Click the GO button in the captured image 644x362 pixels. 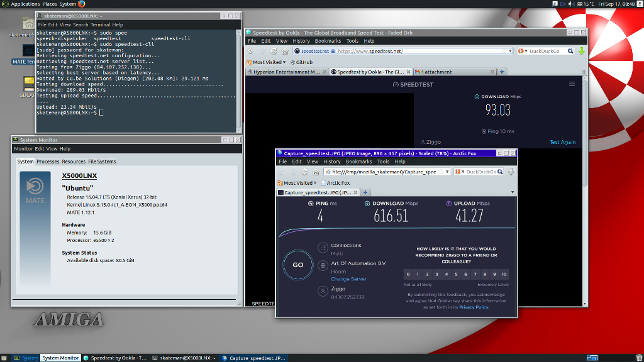[297, 265]
